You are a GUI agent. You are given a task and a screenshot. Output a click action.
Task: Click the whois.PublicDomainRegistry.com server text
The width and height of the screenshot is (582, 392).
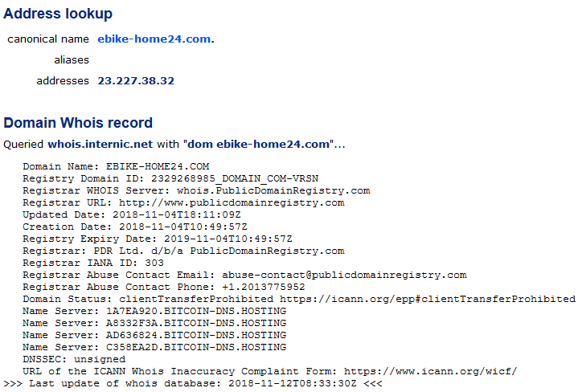pos(273,190)
